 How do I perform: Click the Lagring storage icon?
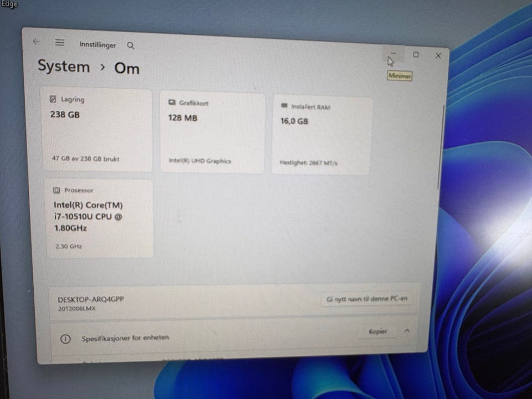[x=53, y=99]
